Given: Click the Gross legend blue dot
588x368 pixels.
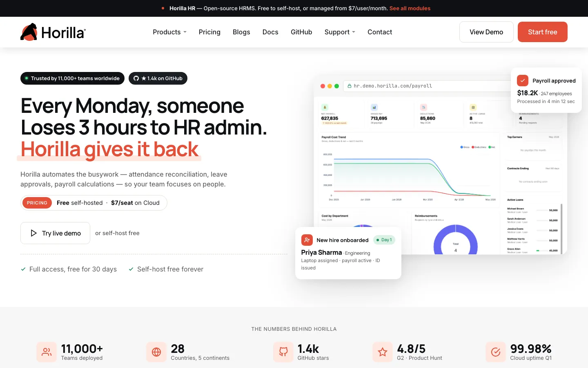Looking at the screenshot, I should (461, 147).
